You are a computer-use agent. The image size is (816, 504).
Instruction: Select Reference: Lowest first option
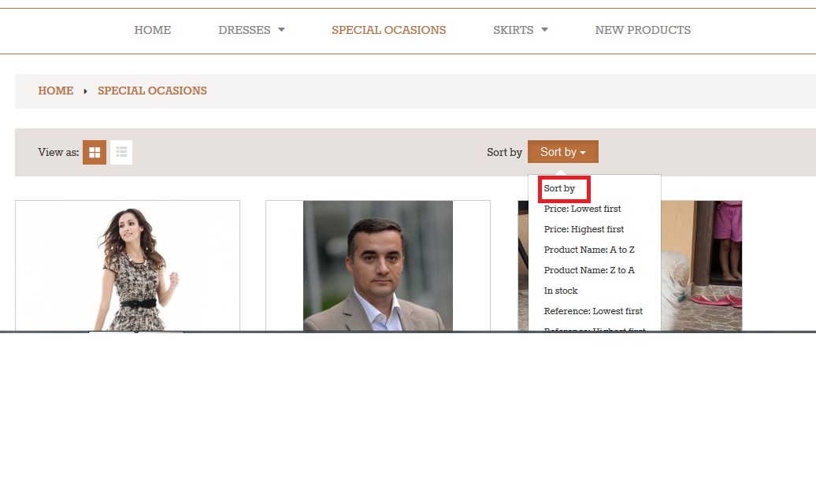[593, 311]
